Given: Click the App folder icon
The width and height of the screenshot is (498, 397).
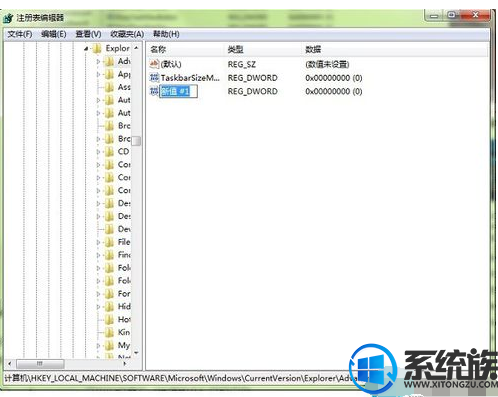Looking at the screenshot, I should [x=109, y=74].
